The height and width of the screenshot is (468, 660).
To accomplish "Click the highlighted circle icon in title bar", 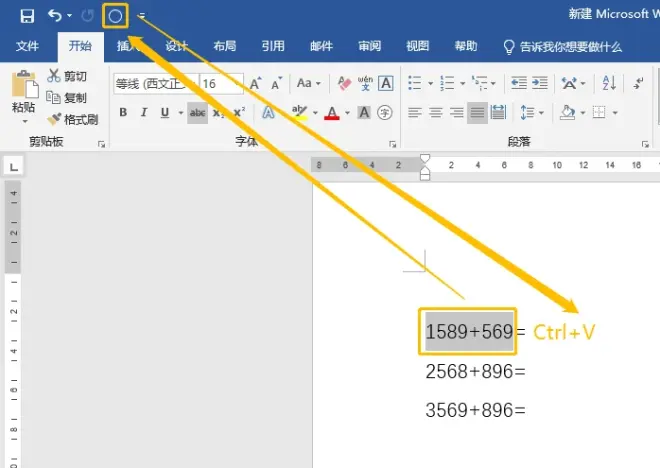I will tap(115, 16).
